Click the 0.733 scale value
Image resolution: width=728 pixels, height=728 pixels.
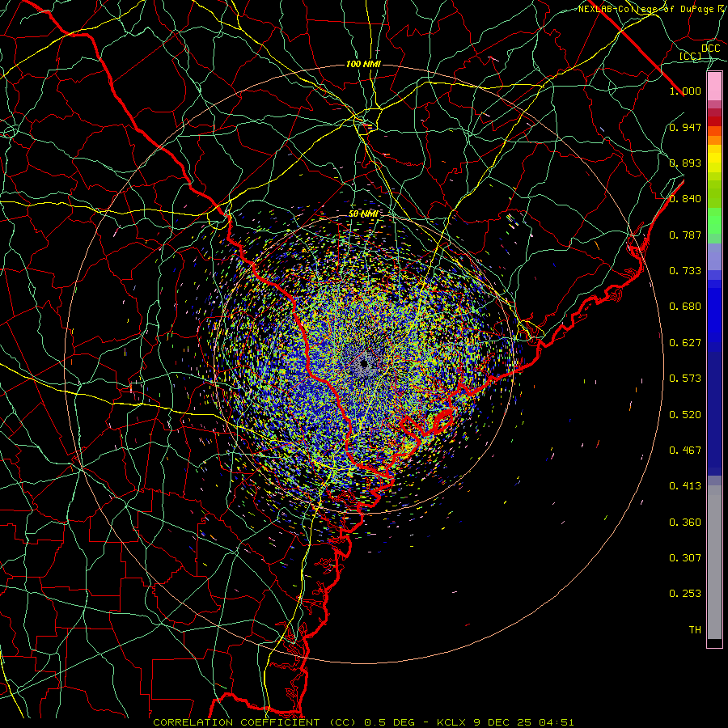685,271
